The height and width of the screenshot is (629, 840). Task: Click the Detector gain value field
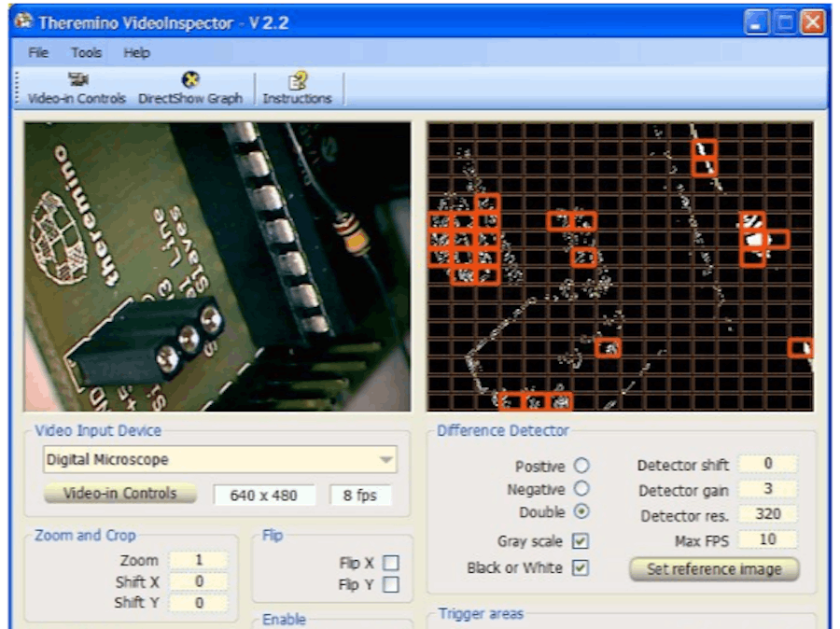click(x=768, y=489)
